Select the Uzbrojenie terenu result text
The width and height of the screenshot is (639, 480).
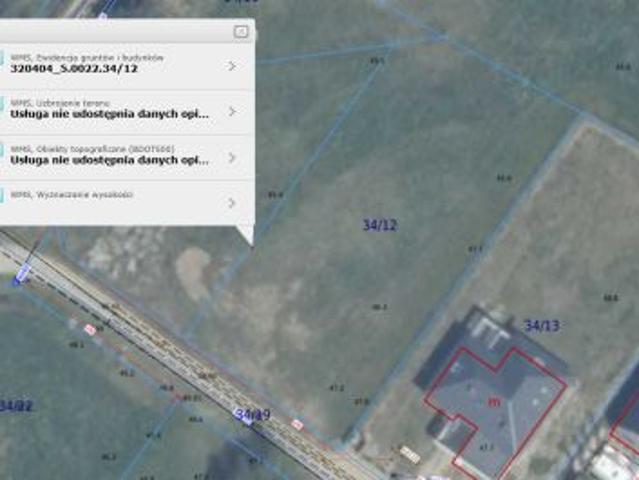coord(110,114)
